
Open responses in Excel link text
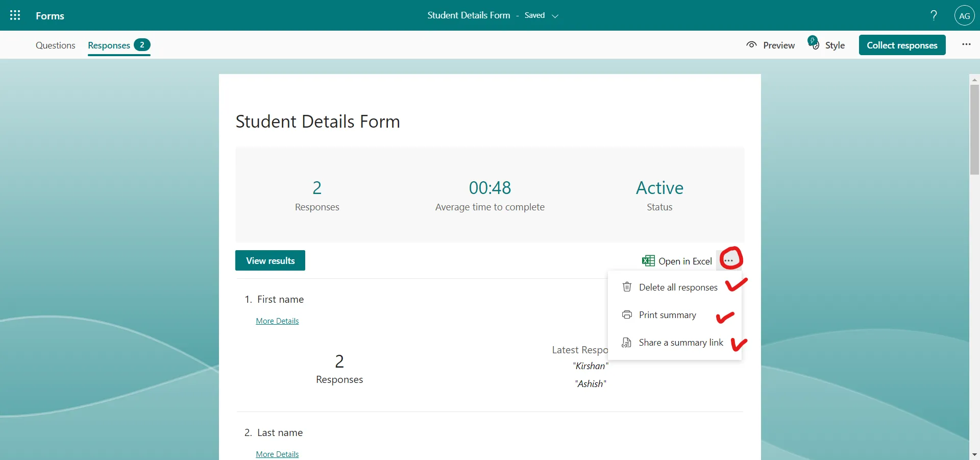tap(685, 261)
